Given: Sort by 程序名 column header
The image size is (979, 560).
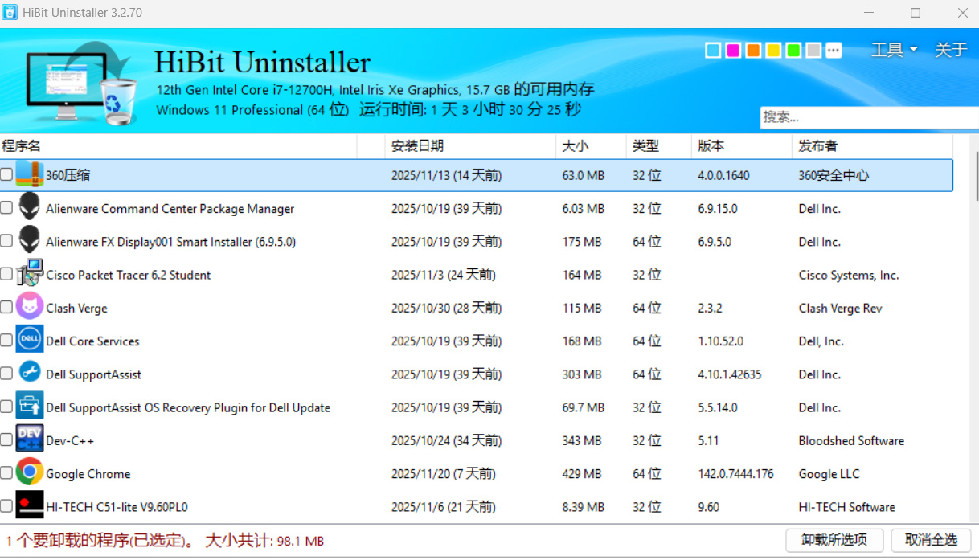Looking at the screenshot, I should [178, 145].
